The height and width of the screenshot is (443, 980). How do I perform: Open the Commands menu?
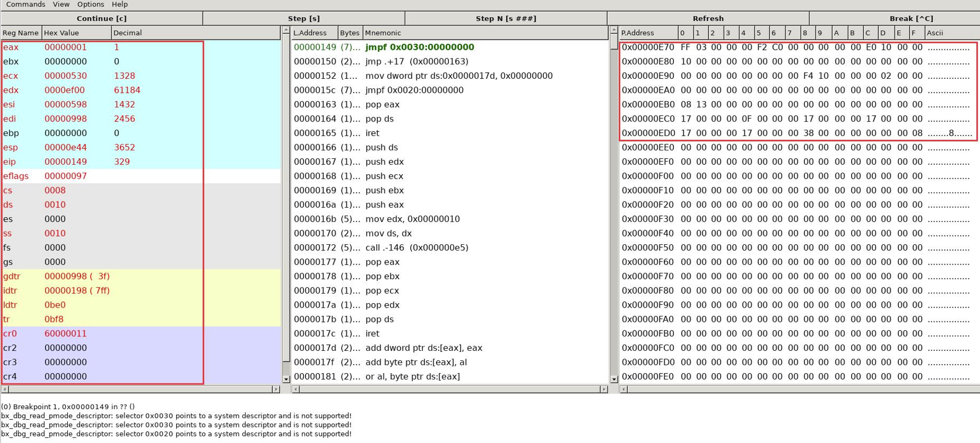point(26,4)
